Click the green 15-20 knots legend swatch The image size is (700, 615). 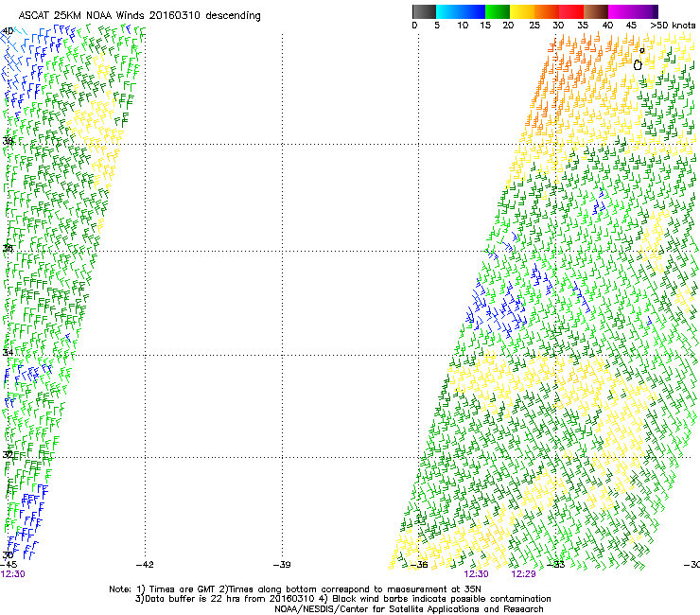point(498,11)
